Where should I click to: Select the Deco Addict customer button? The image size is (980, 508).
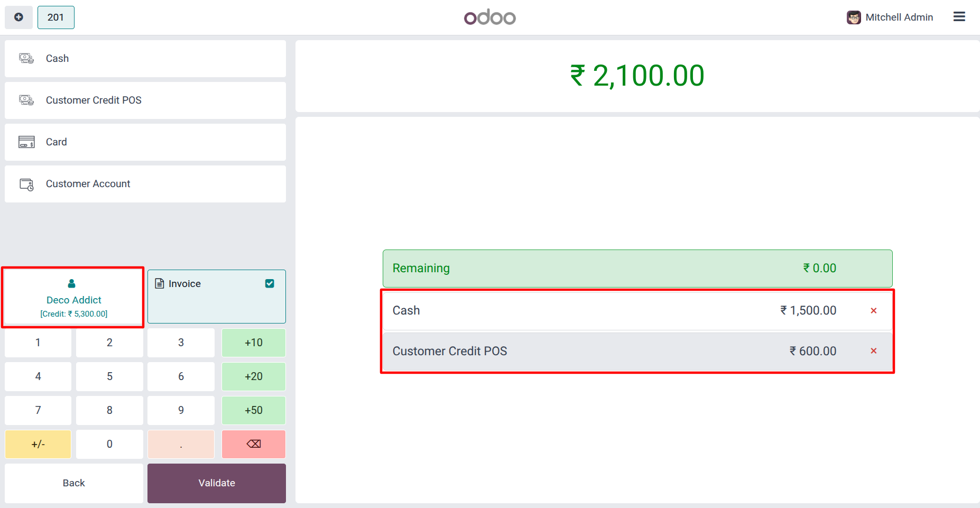coord(73,297)
